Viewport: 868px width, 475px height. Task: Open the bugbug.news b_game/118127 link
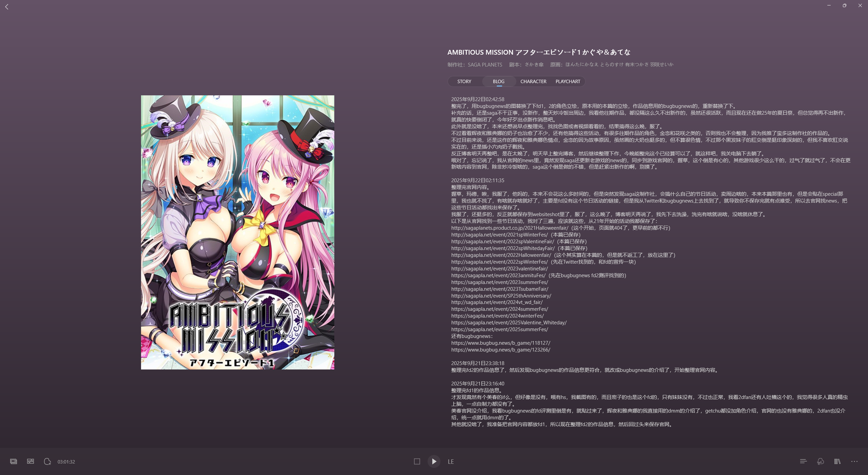pyautogui.click(x=500, y=343)
